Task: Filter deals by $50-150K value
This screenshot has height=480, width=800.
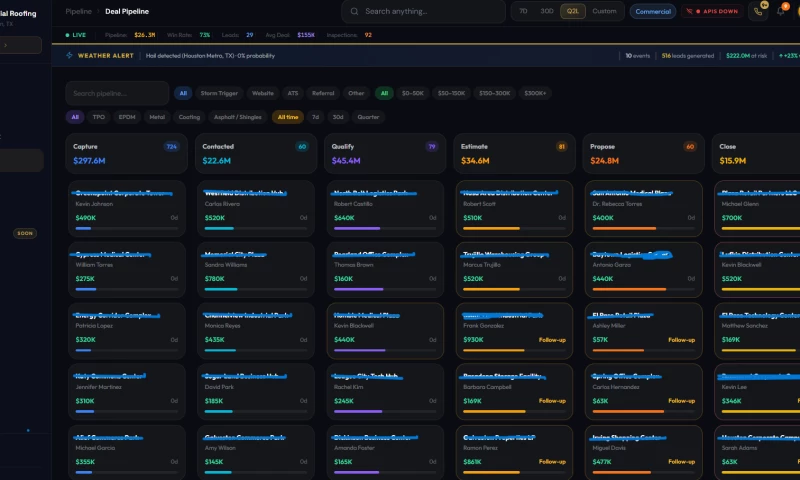Action: (x=451, y=93)
